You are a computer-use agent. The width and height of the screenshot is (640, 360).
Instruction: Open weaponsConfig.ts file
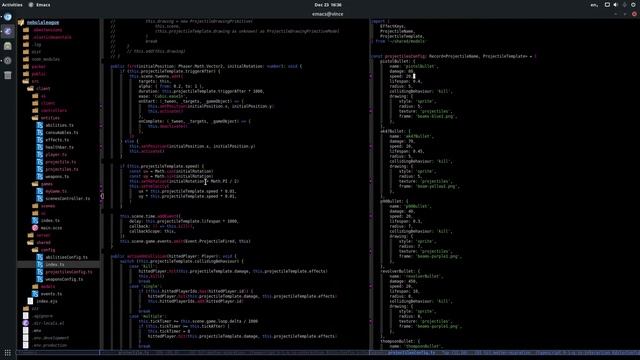click(64, 279)
